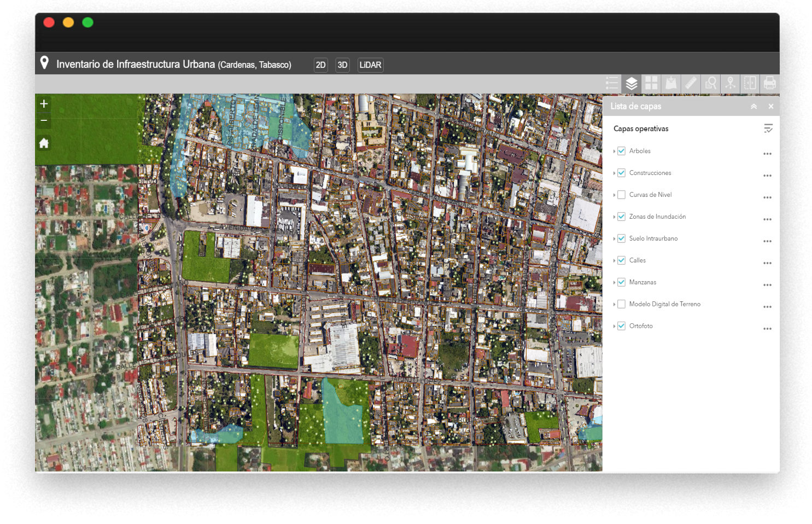This screenshot has height=524, width=812.
Task: Return map to home extent
Action: pos(44,143)
